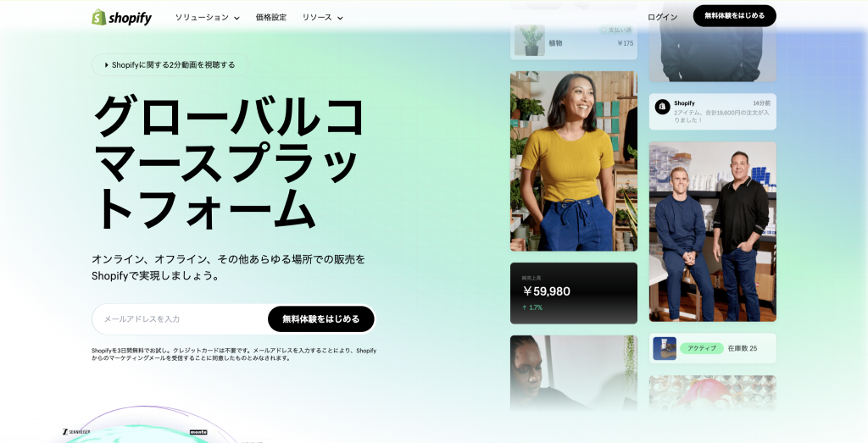This screenshot has width=868, height=443.
Task: Click the Sennheiser brand logo
Action: click(76, 431)
